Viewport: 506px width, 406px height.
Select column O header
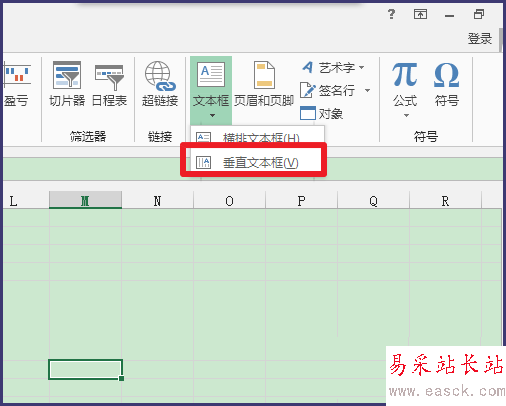click(229, 201)
